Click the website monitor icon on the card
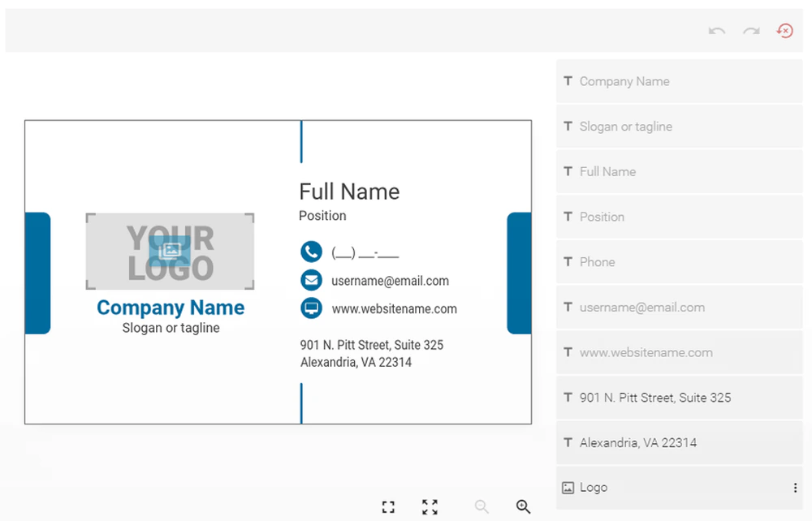 coord(311,308)
